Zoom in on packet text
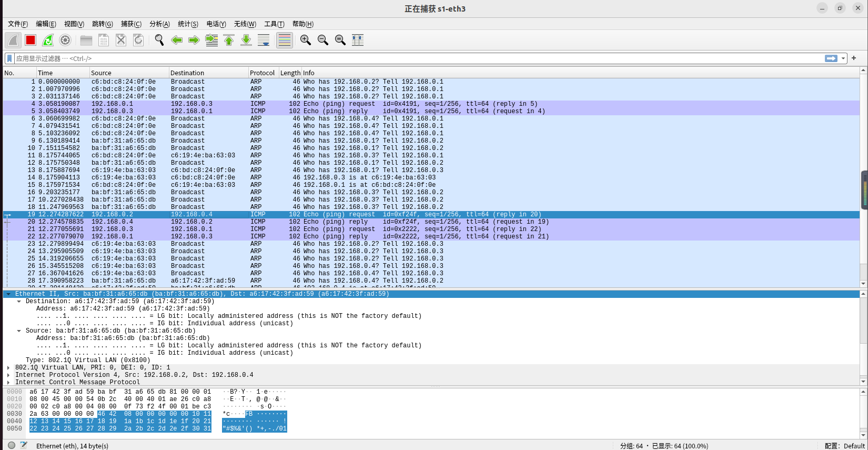The width and height of the screenshot is (868, 450). (305, 40)
